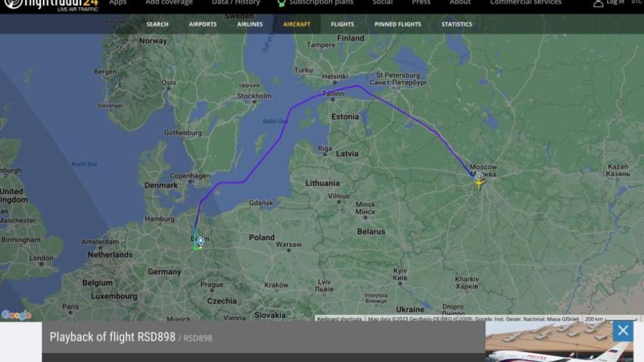
Task: Click the blue location pin at Berlin
Action: [x=201, y=241]
